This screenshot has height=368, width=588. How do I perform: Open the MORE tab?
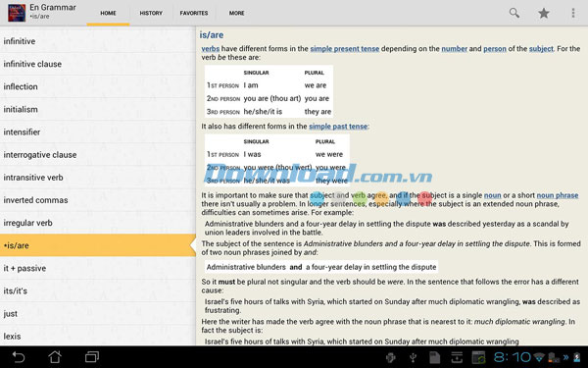(236, 13)
